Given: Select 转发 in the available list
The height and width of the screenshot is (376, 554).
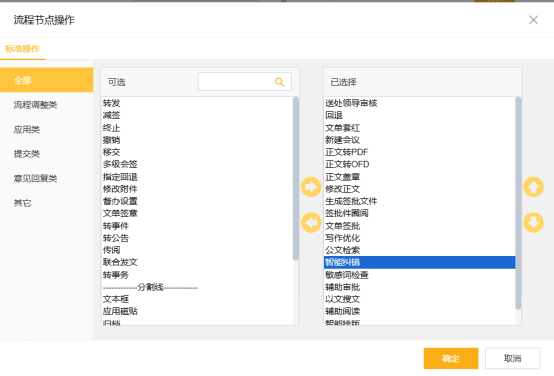Looking at the screenshot, I should 197,103.
